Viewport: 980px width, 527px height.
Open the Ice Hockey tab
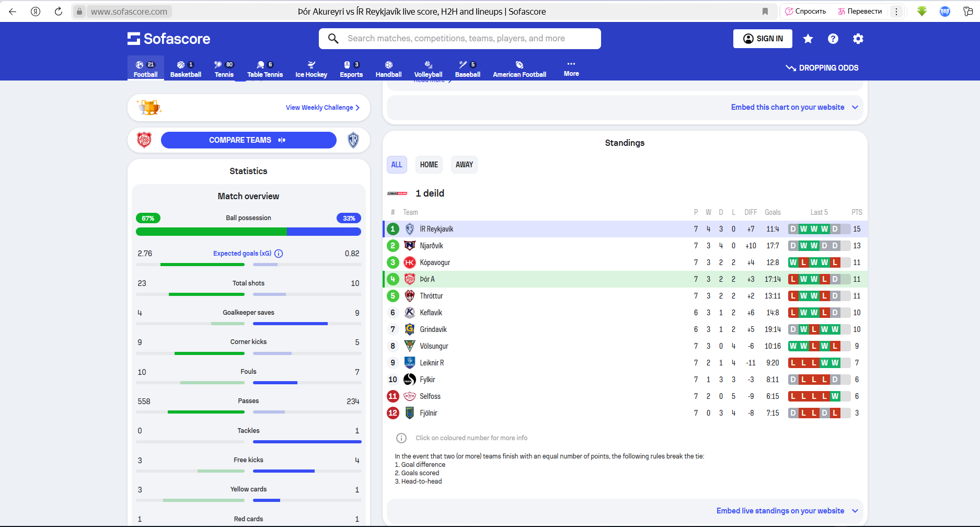(311, 69)
